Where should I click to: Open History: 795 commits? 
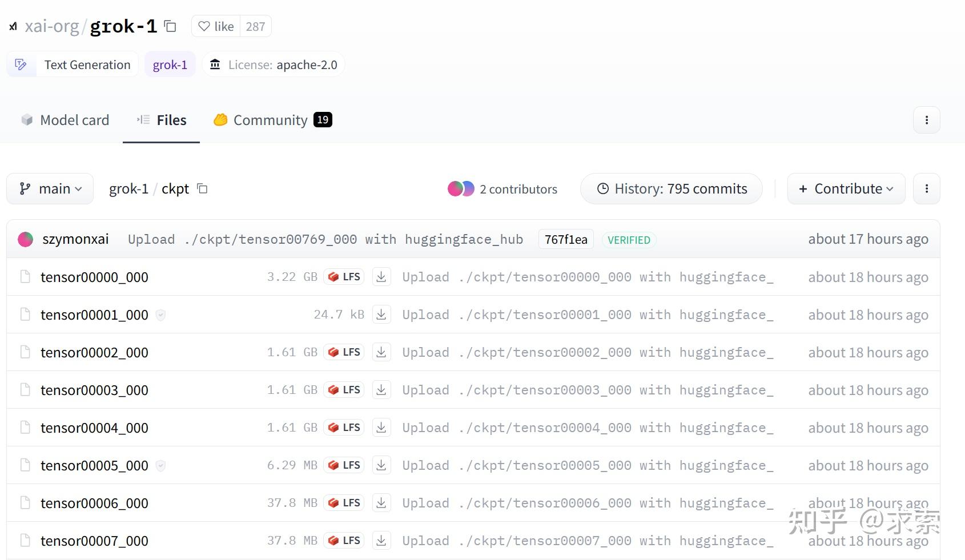tap(672, 188)
